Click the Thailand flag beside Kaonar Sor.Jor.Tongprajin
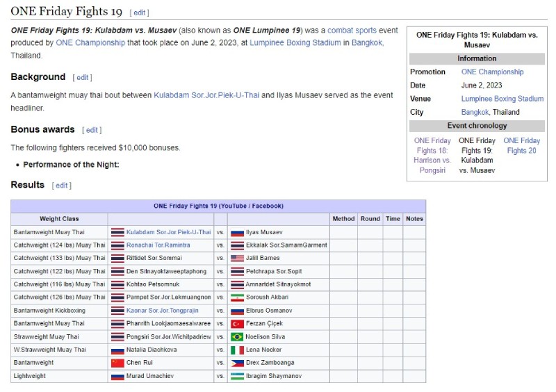The height and width of the screenshot is (392, 556). click(117, 311)
